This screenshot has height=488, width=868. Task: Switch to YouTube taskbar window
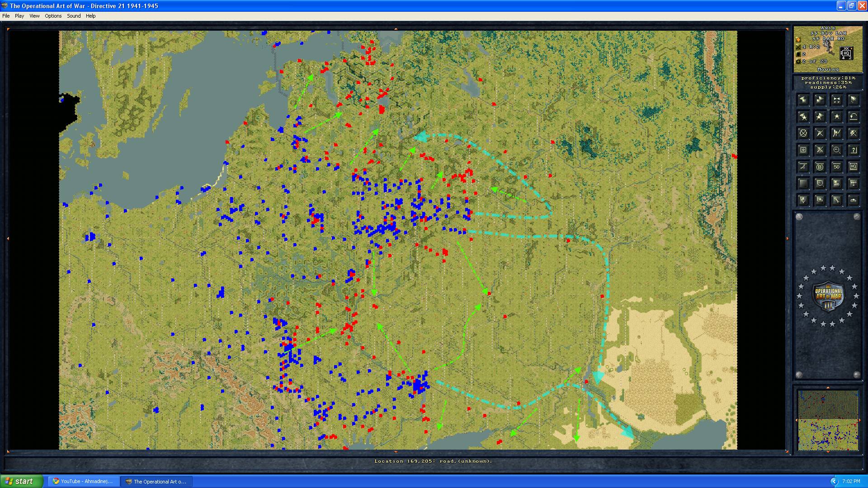84,481
